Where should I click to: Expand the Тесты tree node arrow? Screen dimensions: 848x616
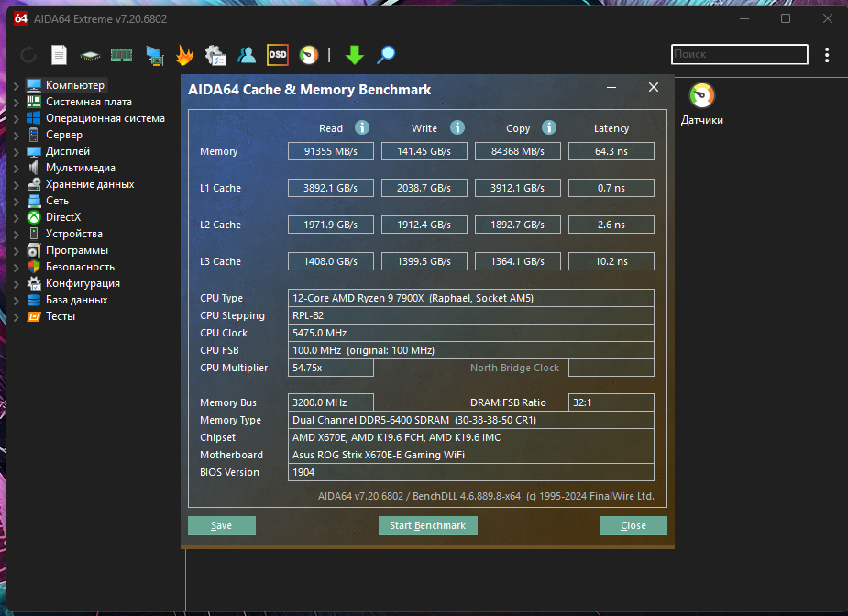coord(16,317)
